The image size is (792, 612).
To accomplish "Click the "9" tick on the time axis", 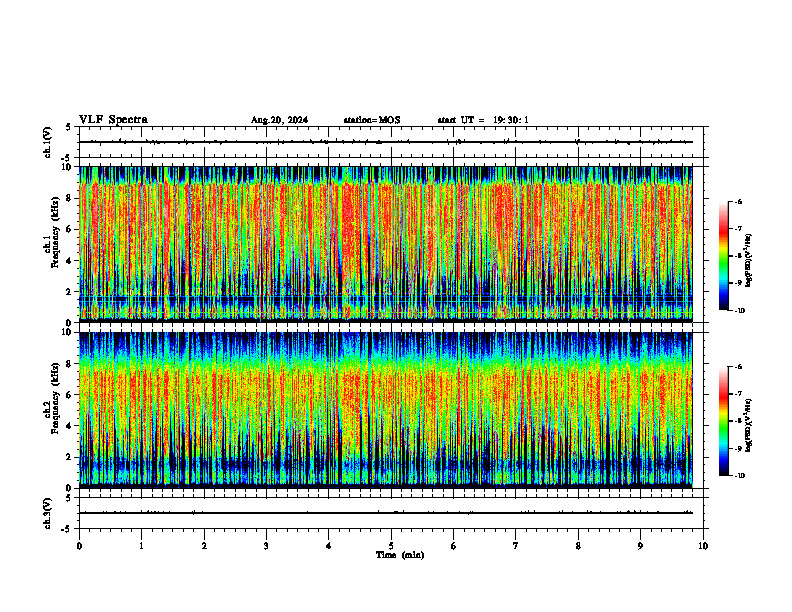I will point(640,546).
